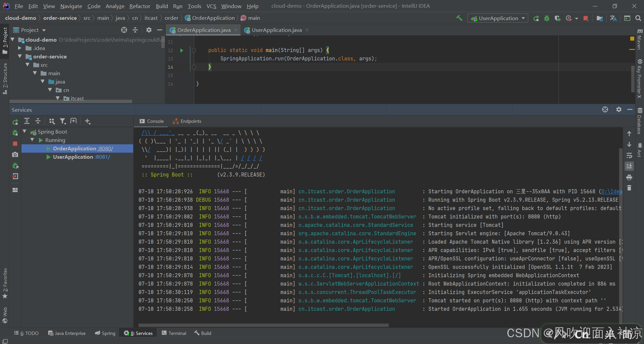Screen dimensions: 644x344
Task: Run with coverage shield icon
Action: coord(557,18)
